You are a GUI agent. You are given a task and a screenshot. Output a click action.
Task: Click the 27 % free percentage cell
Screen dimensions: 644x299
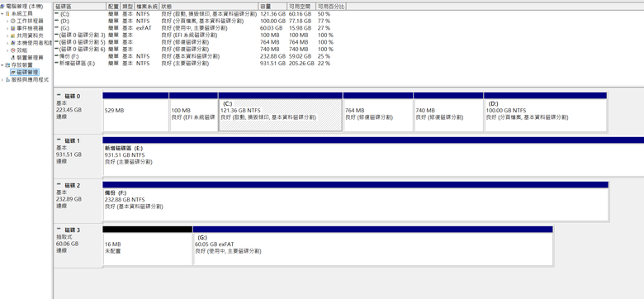tap(323, 28)
